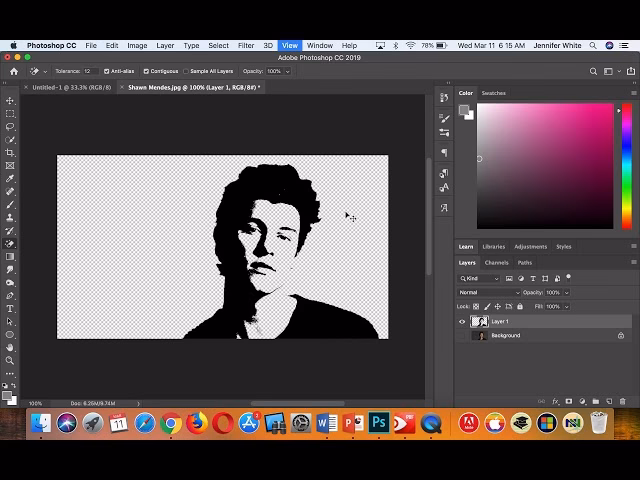This screenshot has height=480, width=640.
Task: Select the Eyedropper tool
Action: click(10, 178)
